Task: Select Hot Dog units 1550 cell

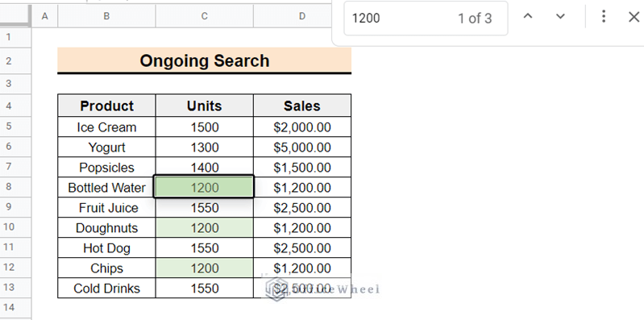Action: pos(204,247)
